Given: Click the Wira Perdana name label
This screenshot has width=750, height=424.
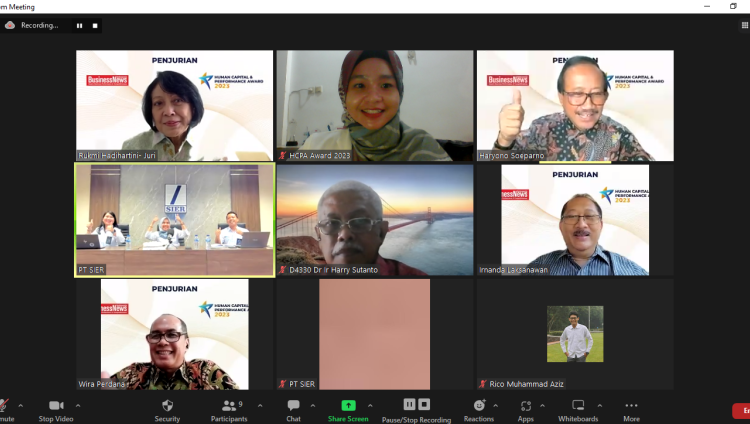Looking at the screenshot, I should (101, 384).
